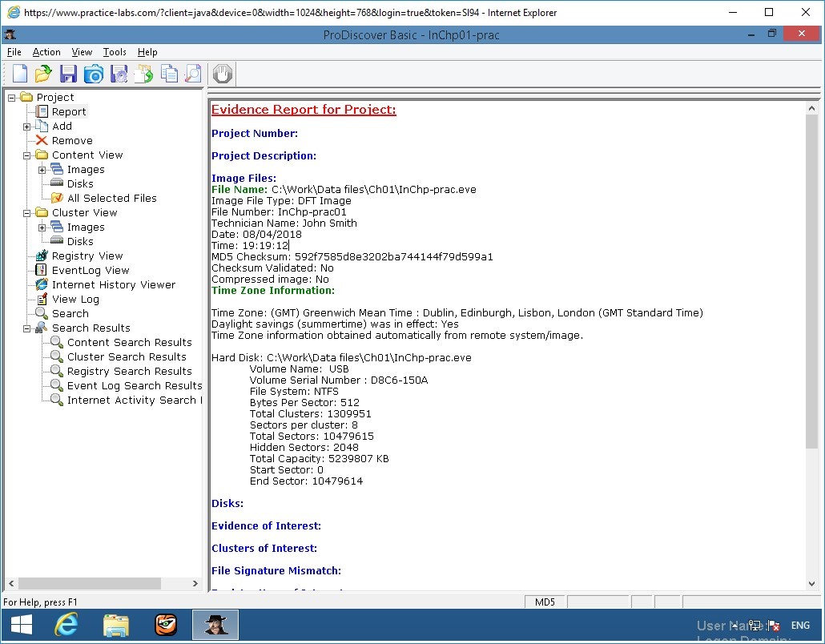Open the File menu
Screen dimensions: 825x644
tap(14, 52)
